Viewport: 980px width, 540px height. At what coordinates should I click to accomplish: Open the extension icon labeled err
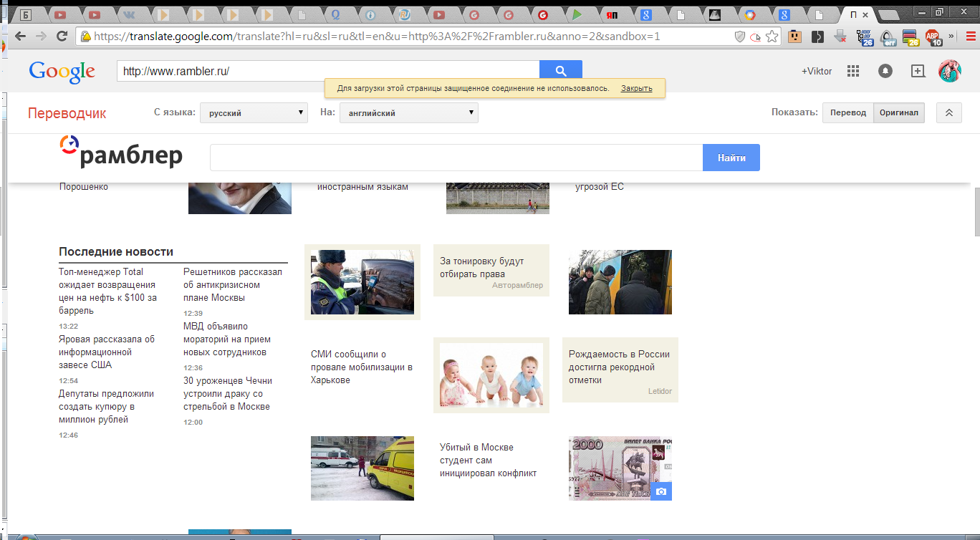888,37
